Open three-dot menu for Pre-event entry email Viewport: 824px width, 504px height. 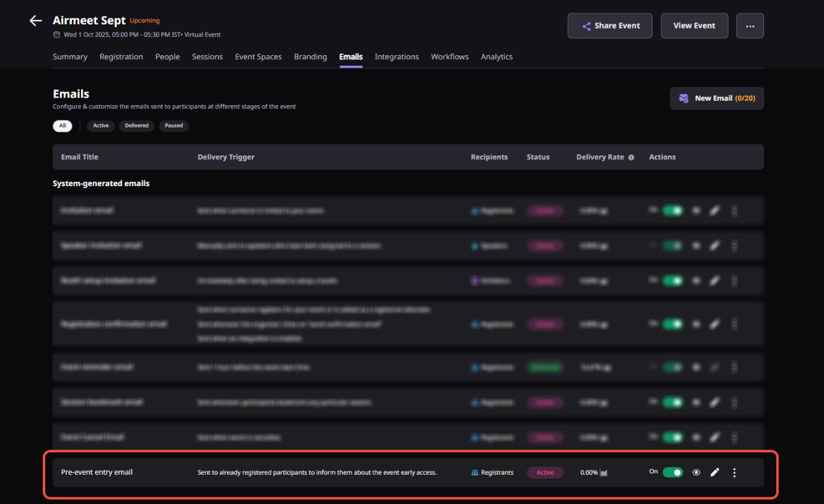pos(734,473)
